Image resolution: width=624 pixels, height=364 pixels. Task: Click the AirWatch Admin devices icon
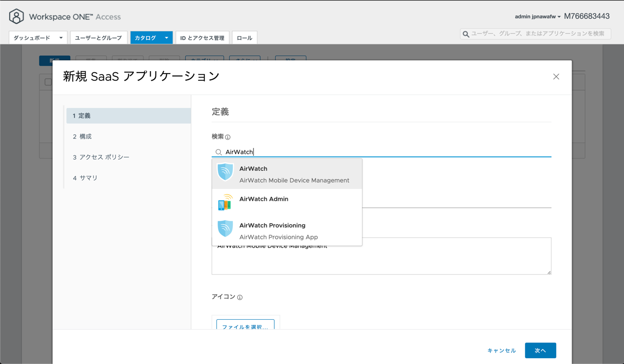[x=225, y=202]
